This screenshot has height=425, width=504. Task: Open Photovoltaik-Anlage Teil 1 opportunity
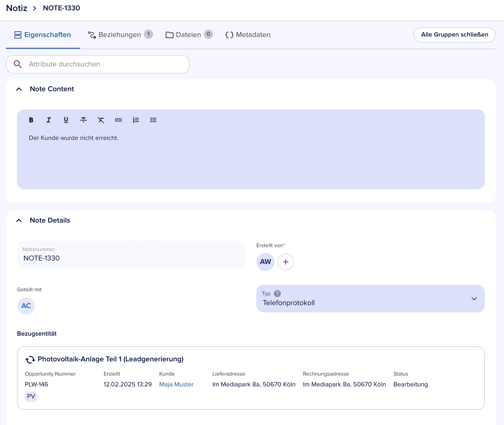coord(111,359)
